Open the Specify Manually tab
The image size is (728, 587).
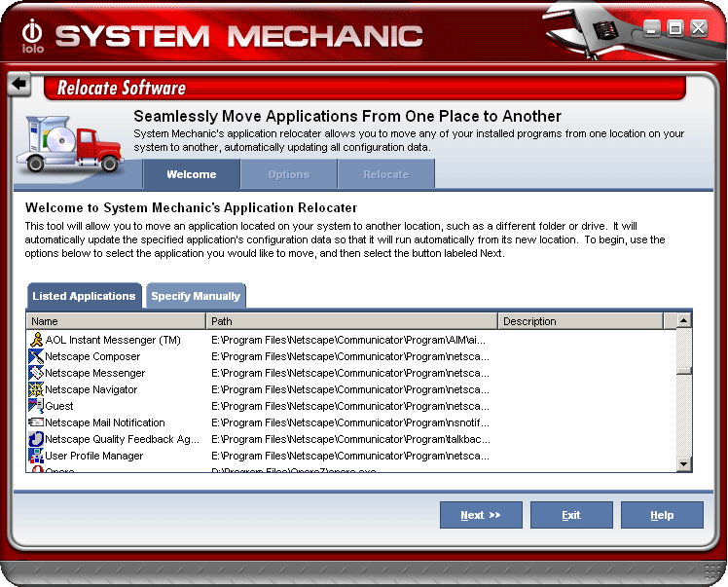(x=196, y=296)
